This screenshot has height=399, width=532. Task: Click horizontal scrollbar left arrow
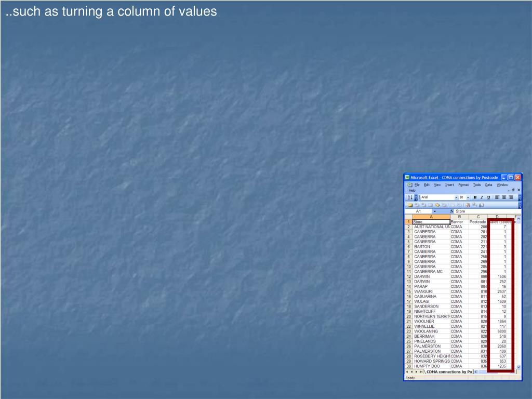[476, 372]
